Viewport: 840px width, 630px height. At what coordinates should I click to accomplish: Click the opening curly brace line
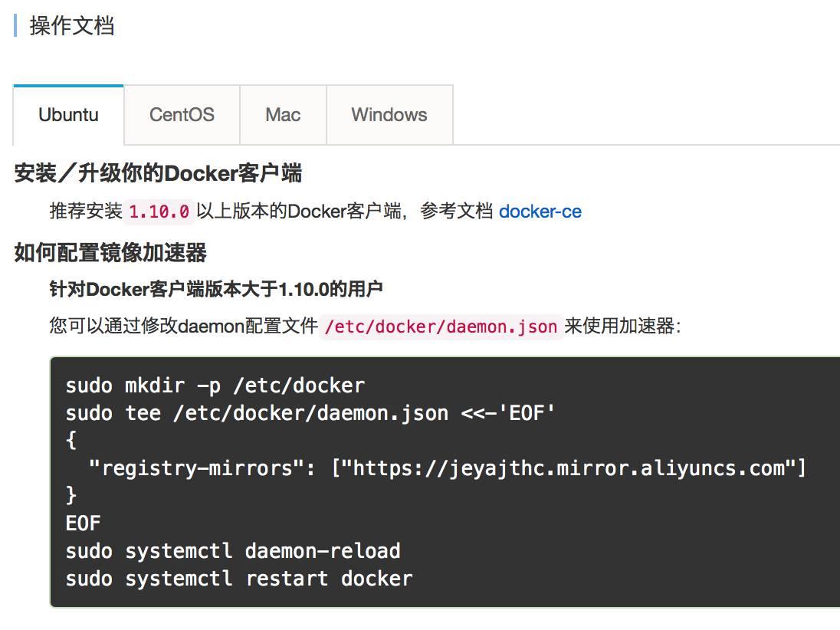click(71, 441)
